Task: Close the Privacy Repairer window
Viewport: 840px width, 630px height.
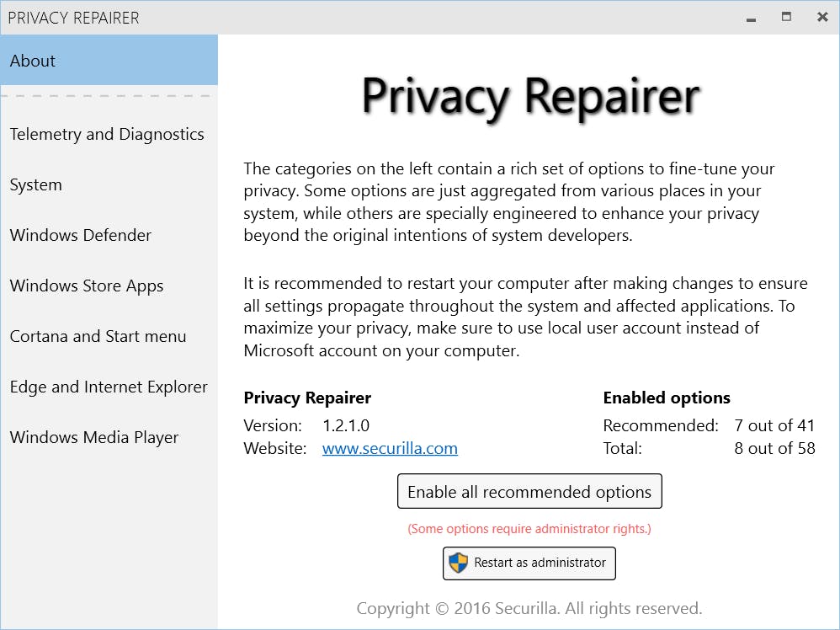Action: click(x=822, y=17)
